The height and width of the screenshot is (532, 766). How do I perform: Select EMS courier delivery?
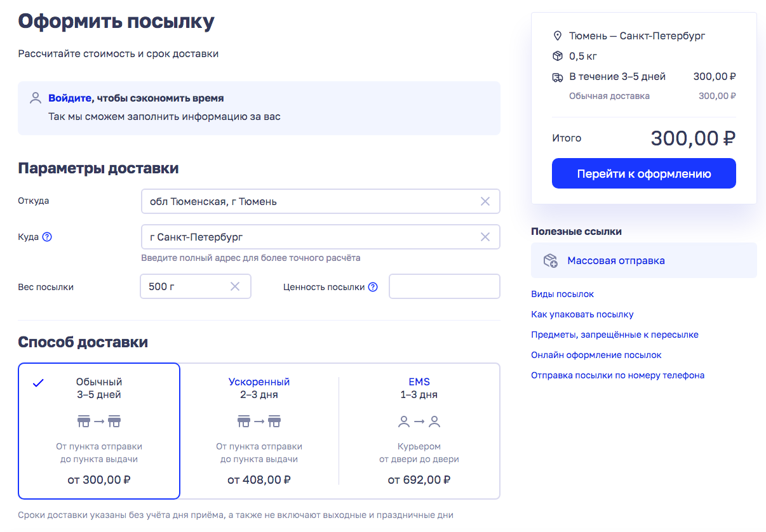coord(419,431)
